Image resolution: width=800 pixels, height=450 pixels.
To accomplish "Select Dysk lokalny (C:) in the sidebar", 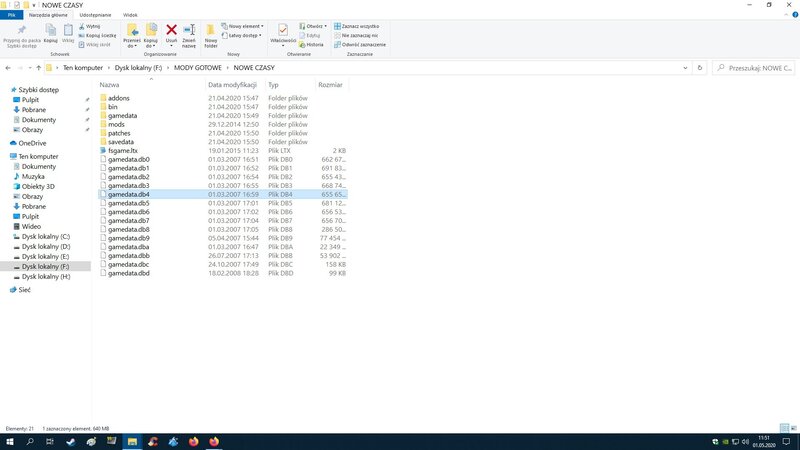I will coord(45,237).
